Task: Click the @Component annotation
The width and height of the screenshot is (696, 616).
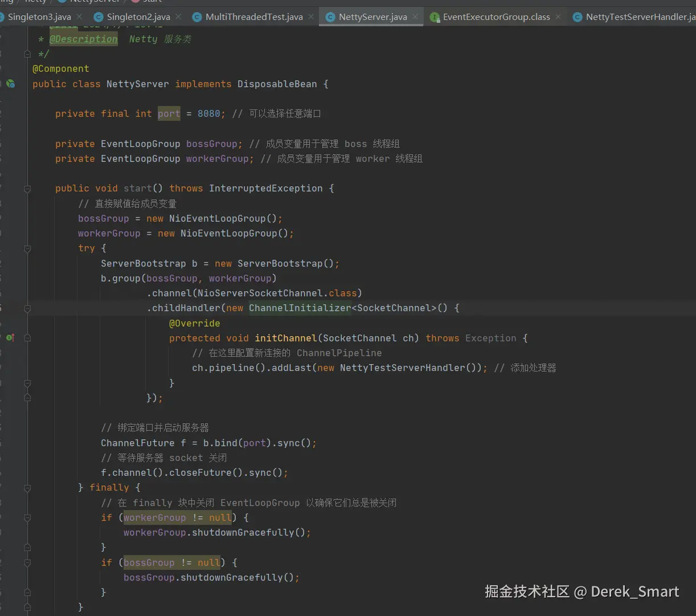Action: (x=61, y=69)
